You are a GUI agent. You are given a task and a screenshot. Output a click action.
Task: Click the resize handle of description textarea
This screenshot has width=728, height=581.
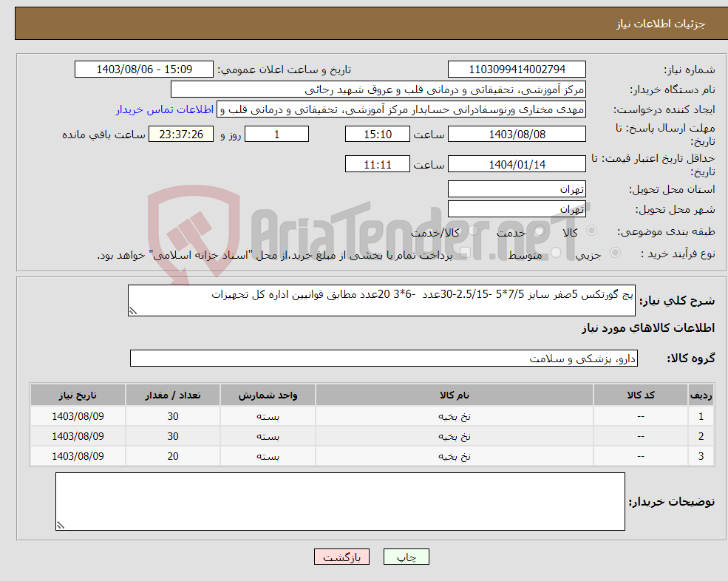(133, 311)
